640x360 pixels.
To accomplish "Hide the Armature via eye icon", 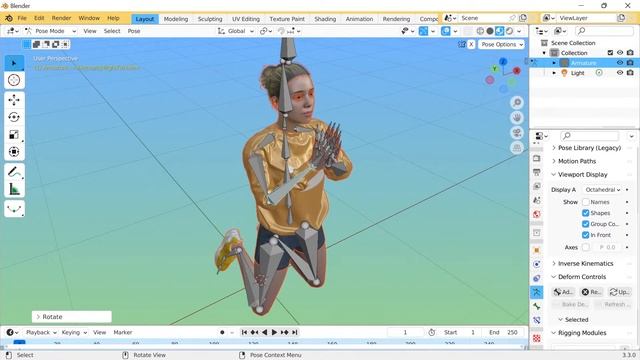I will click(x=620, y=63).
